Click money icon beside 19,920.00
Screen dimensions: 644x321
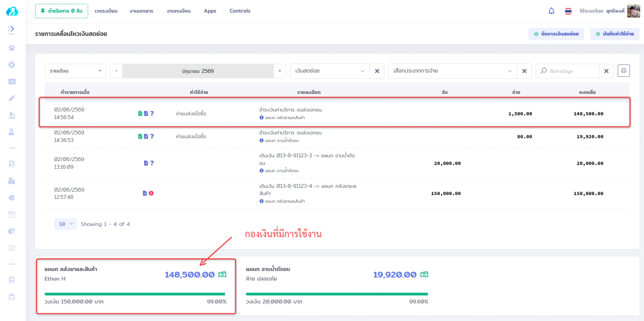[424, 274]
